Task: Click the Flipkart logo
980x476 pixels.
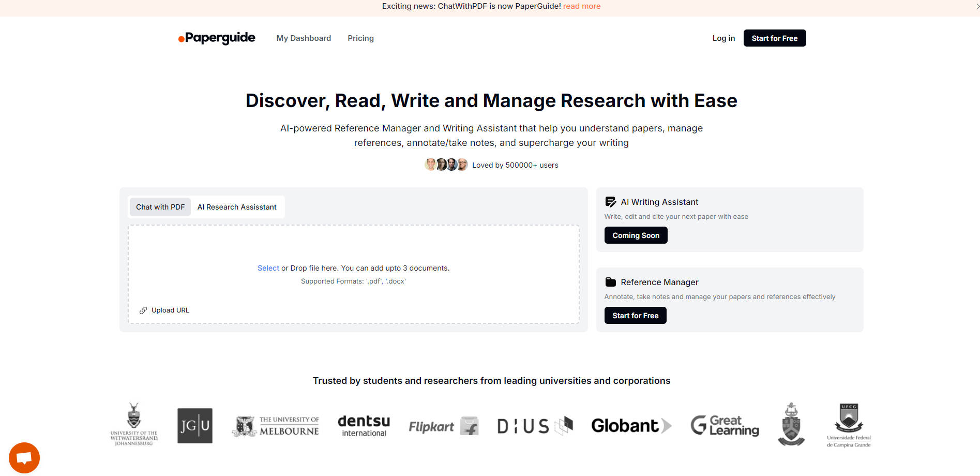Action: [443, 425]
